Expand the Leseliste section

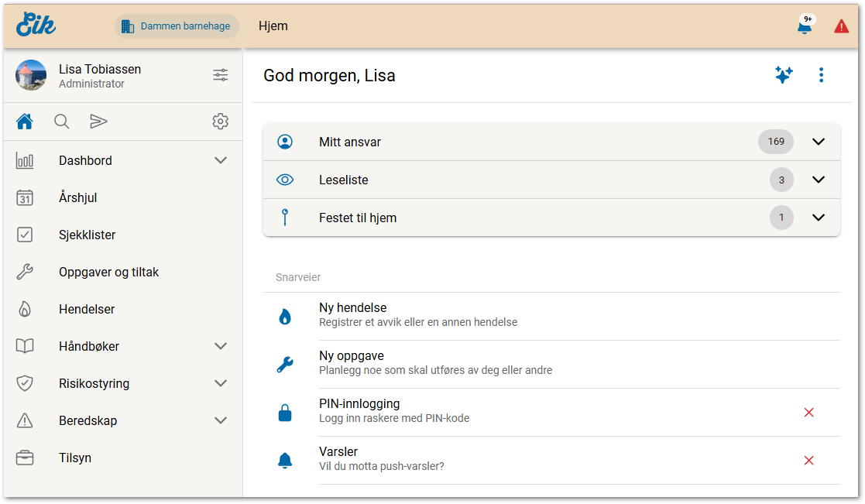point(819,180)
